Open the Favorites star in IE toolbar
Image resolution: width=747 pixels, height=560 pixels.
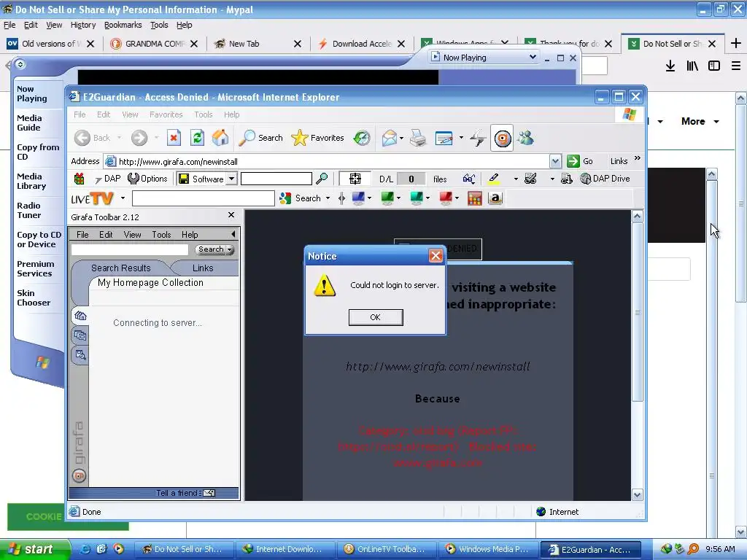317,138
